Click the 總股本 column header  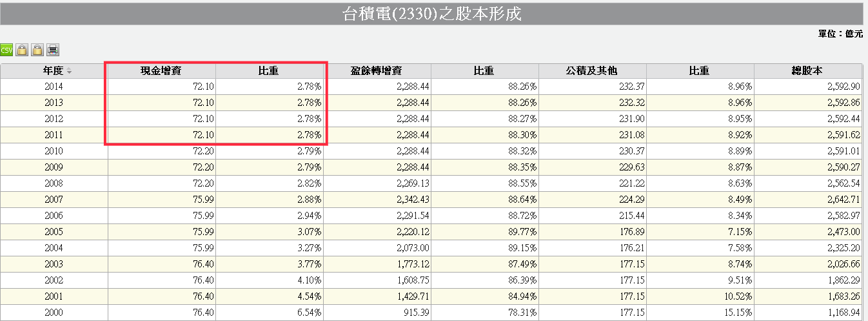pos(807,70)
